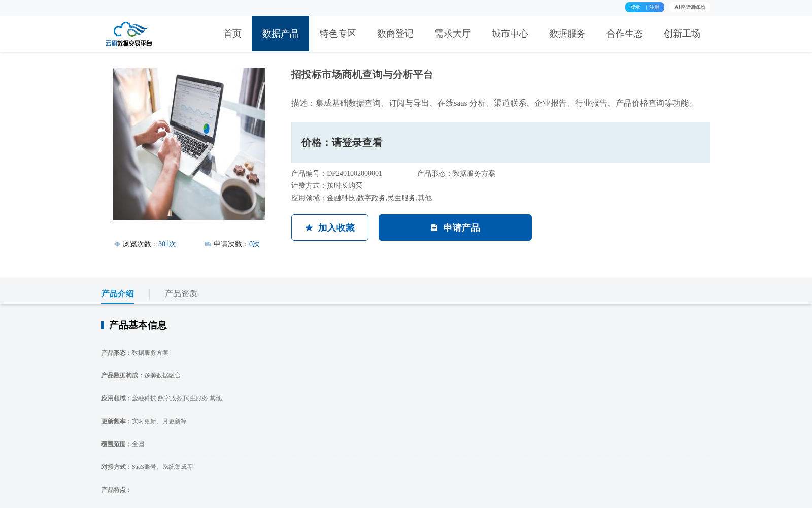Open the 城市中心 menu
The image size is (812, 508).
pyautogui.click(x=510, y=34)
